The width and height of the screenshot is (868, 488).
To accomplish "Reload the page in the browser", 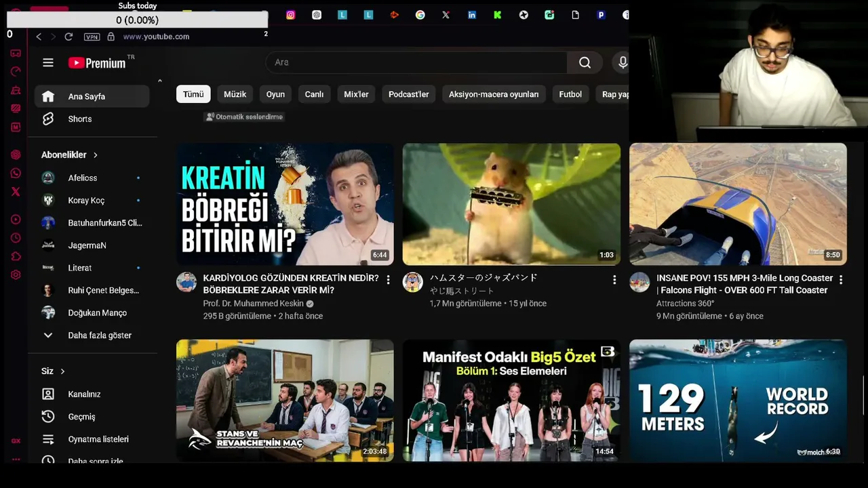I will pyautogui.click(x=68, y=37).
